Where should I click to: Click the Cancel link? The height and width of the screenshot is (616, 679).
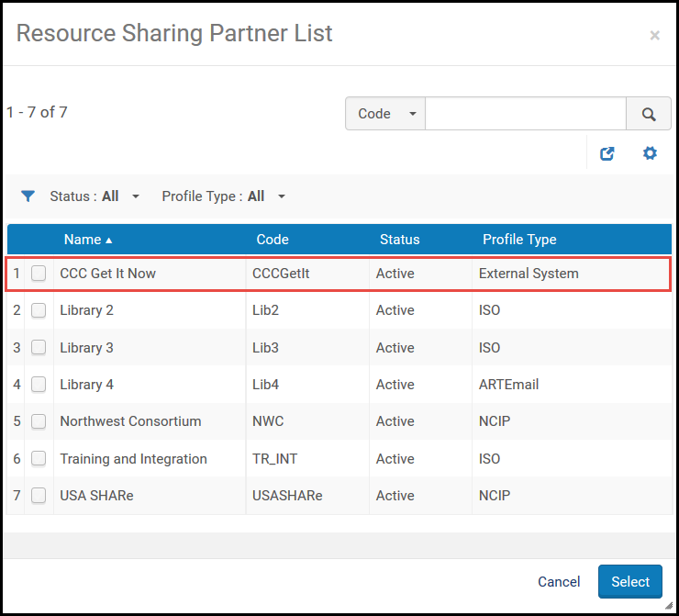pos(559,581)
